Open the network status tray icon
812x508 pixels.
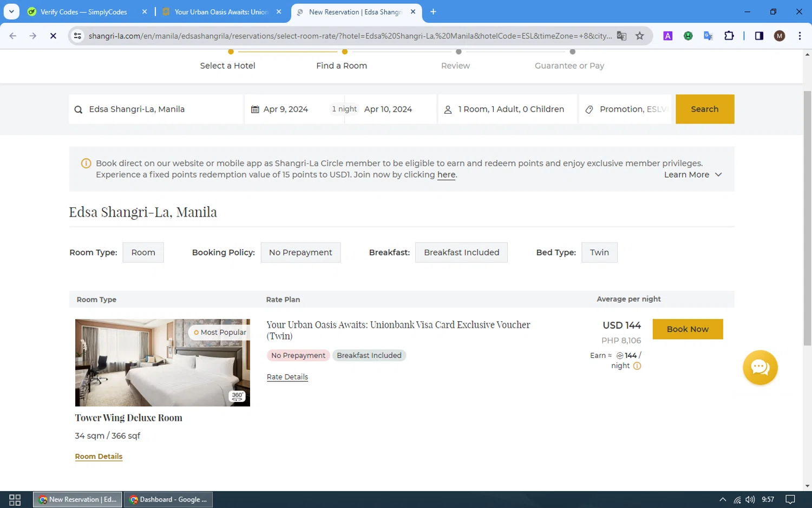click(x=737, y=500)
